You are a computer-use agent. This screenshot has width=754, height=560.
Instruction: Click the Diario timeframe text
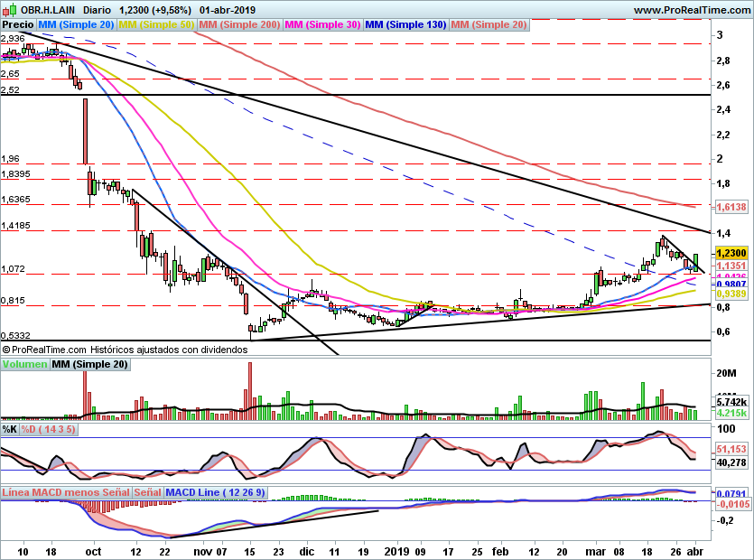click(97, 10)
